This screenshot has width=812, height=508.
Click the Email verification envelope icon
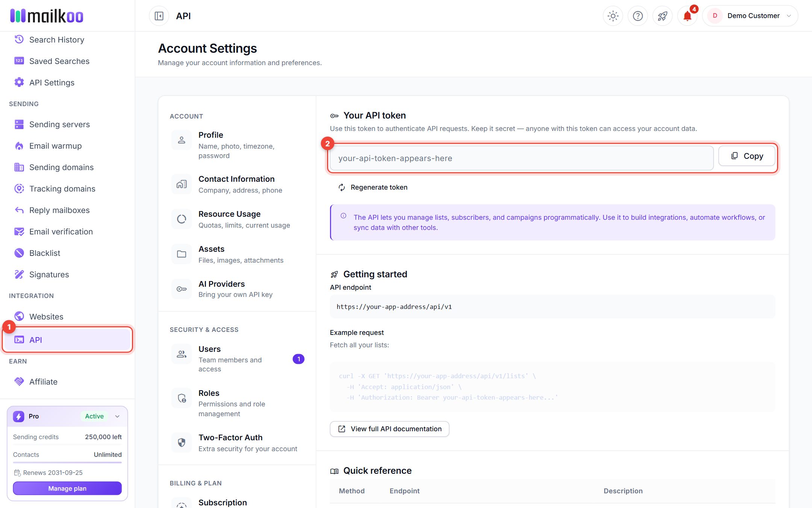point(19,231)
